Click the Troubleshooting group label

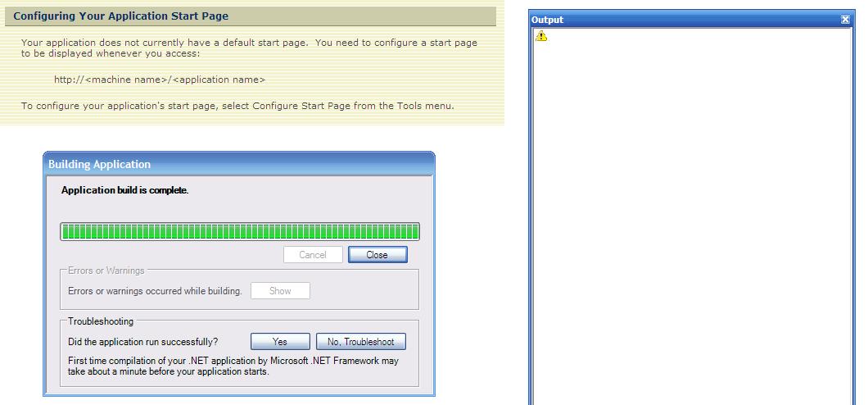click(x=101, y=321)
